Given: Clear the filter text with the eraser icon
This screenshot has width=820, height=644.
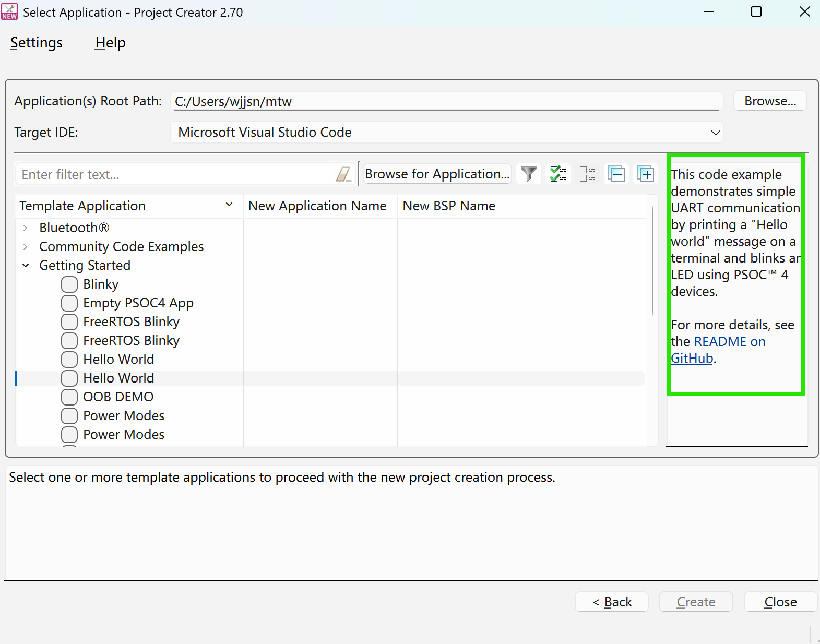Looking at the screenshot, I should click(x=343, y=174).
